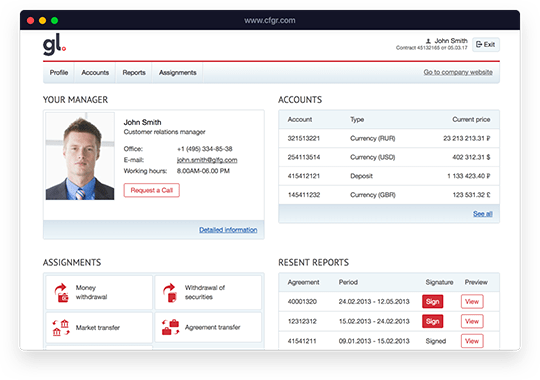Screen dimensions: 540x380
Task: Click the Period column header
Action: pyautogui.click(x=348, y=282)
